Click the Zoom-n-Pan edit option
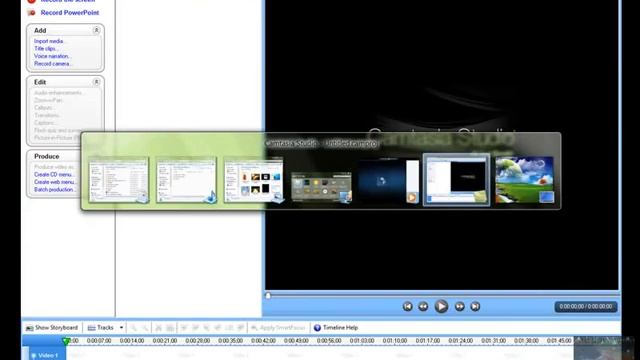 [x=49, y=100]
